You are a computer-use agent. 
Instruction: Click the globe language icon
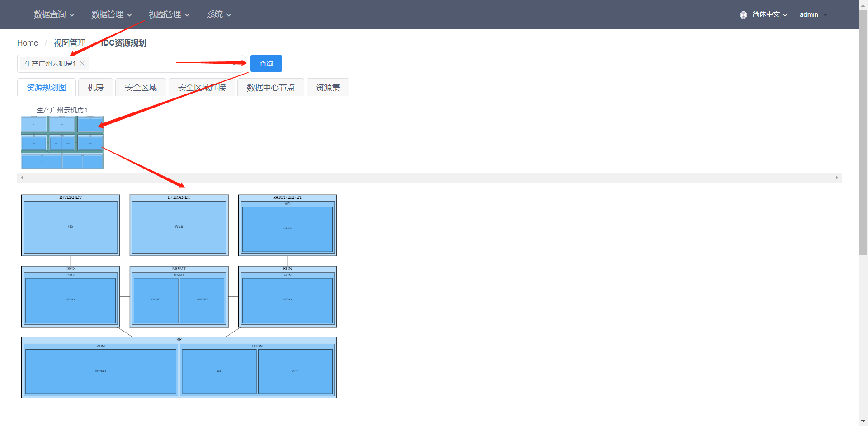point(743,15)
